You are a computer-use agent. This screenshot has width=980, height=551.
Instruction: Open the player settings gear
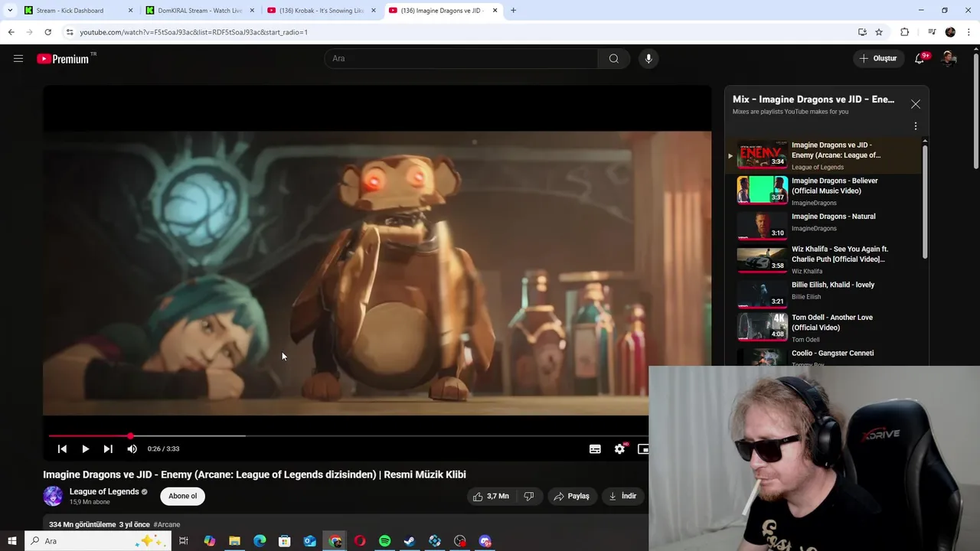[619, 449]
